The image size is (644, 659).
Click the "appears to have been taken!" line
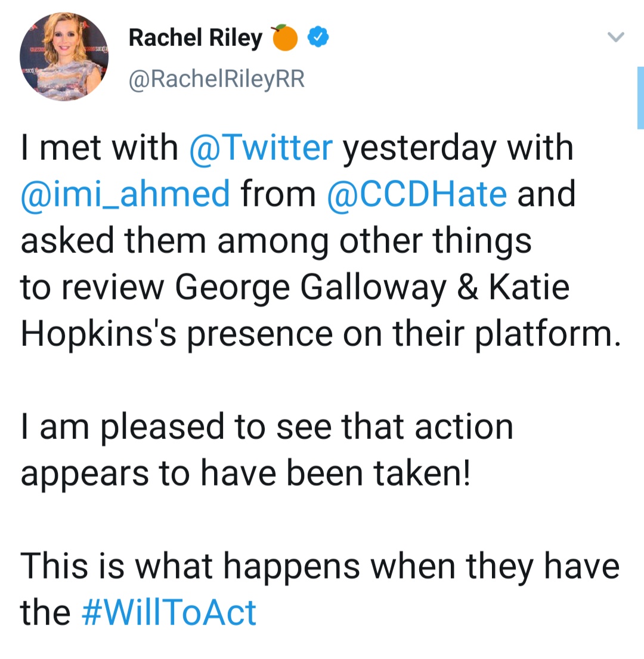coord(245,473)
